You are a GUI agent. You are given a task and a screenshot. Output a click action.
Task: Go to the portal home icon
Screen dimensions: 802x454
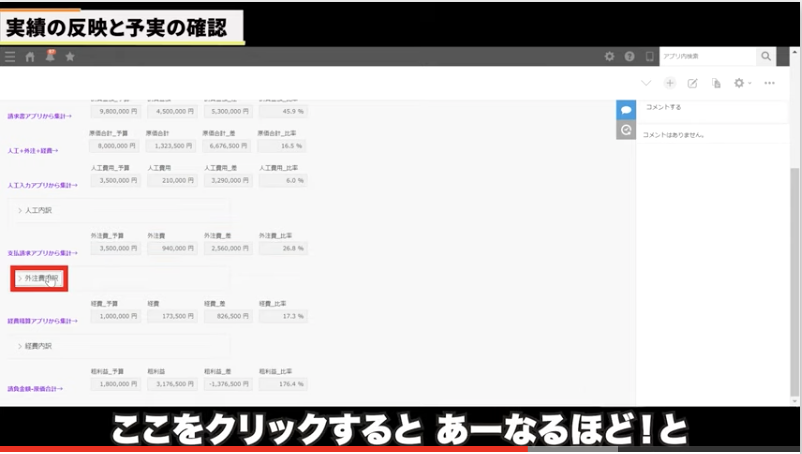30,57
